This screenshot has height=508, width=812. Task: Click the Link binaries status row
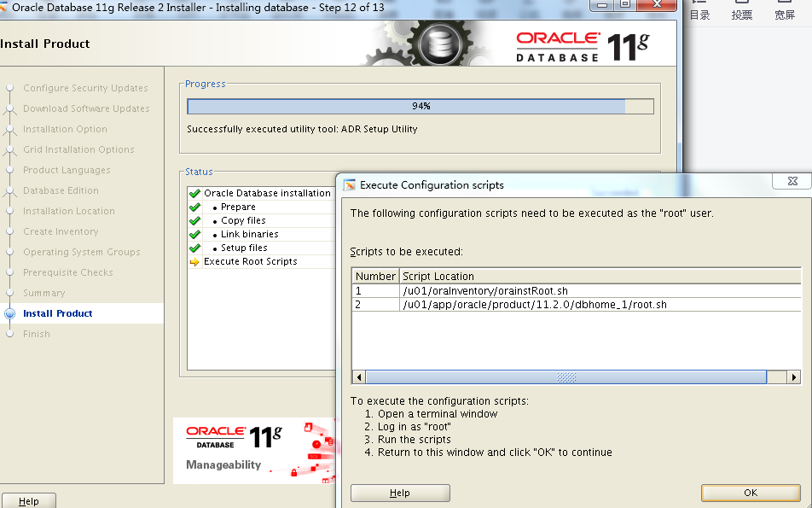coord(262,234)
